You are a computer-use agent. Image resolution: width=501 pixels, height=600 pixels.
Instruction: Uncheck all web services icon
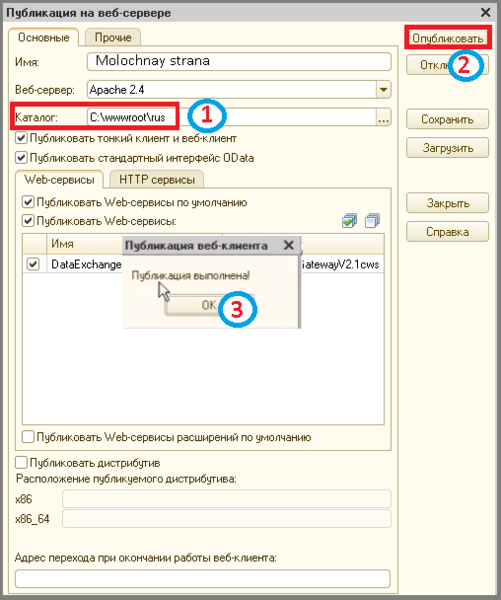tap(372, 221)
